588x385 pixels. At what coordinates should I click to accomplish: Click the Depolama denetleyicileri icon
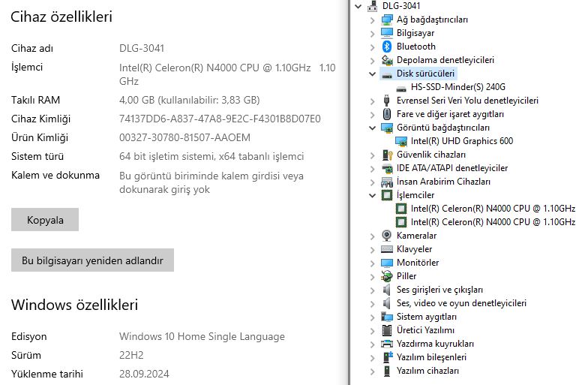[387, 60]
